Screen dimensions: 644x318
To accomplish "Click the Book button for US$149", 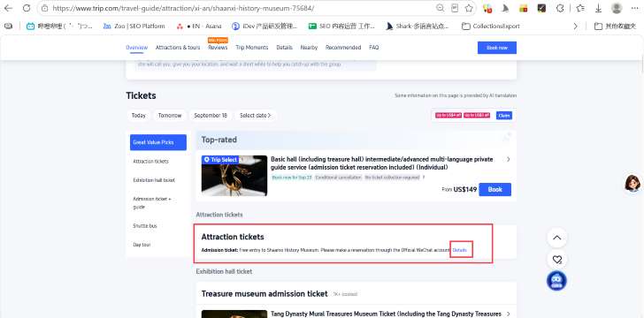I will coord(494,190).
